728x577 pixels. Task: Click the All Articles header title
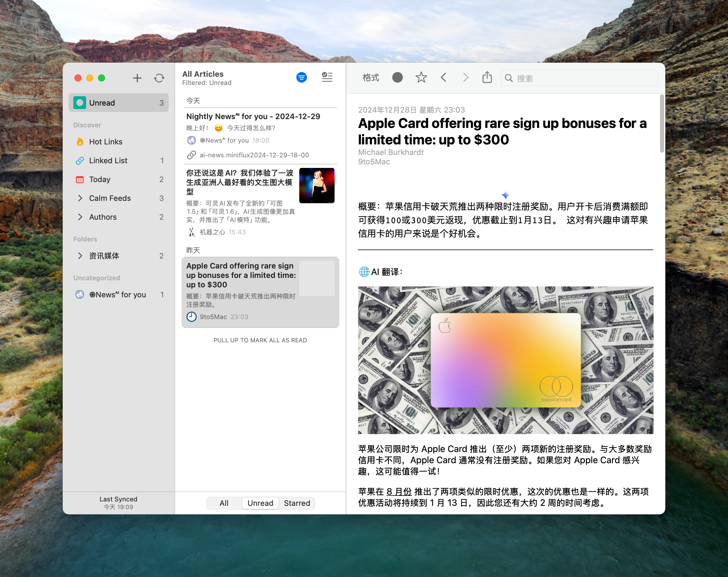(203, 74)
